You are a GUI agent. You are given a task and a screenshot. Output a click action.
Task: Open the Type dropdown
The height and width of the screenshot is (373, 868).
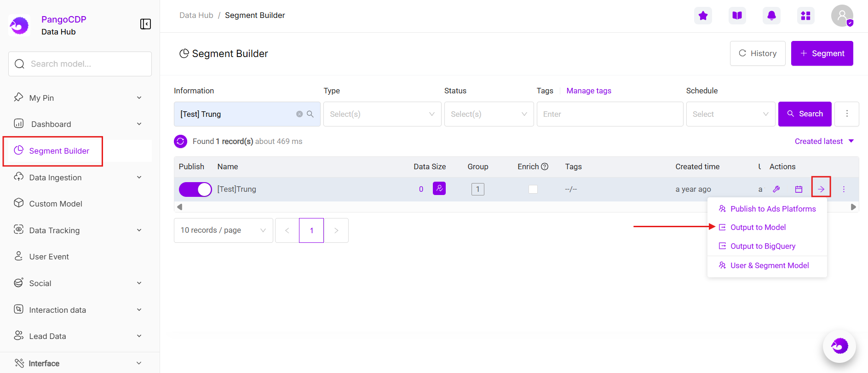(x=382, y=114)
